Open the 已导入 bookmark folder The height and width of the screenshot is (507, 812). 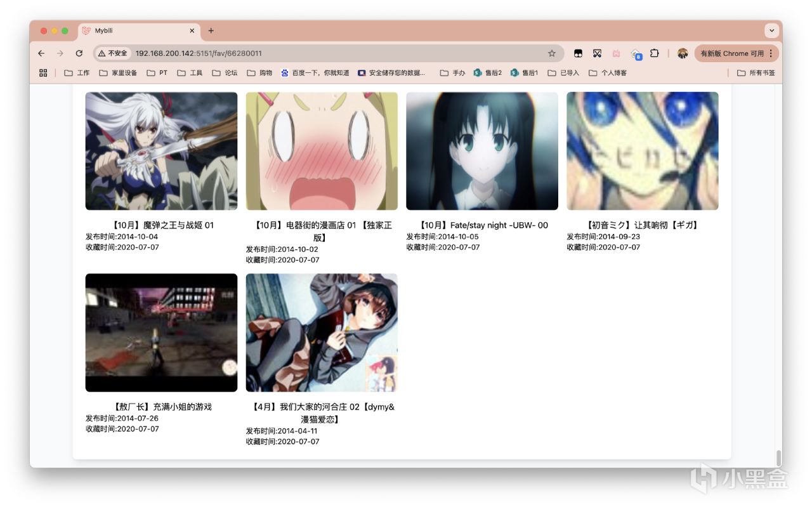pos(563,73)
